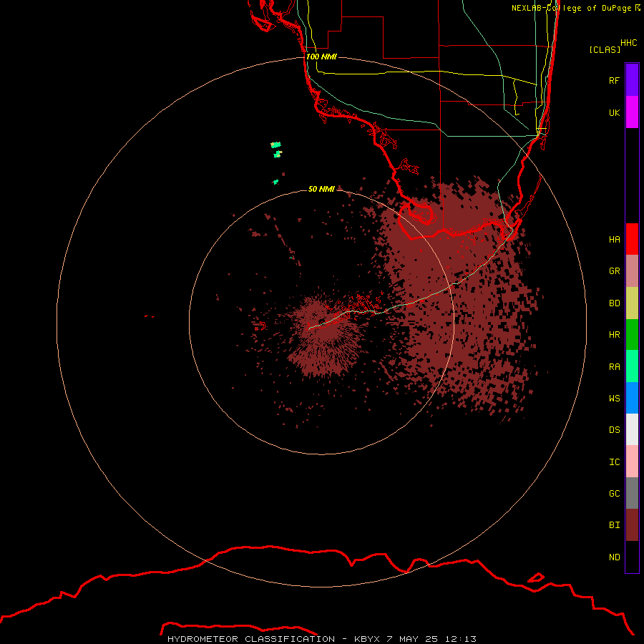Click the BD legend label

click(x=614, y=303)
